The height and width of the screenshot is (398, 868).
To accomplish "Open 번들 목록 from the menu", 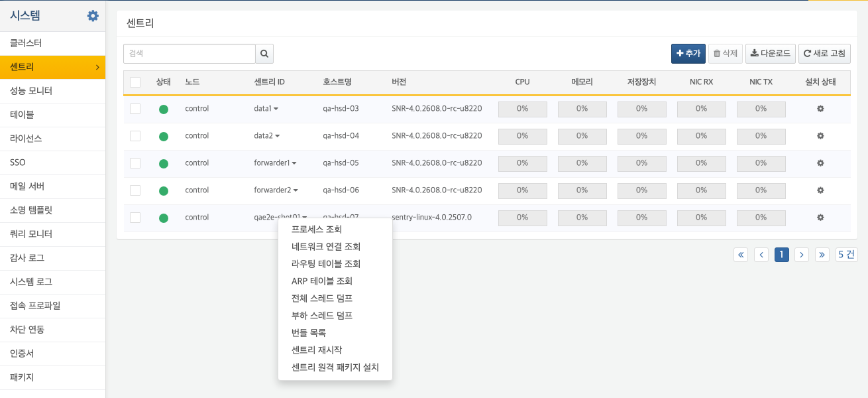I will click(335, 333).
